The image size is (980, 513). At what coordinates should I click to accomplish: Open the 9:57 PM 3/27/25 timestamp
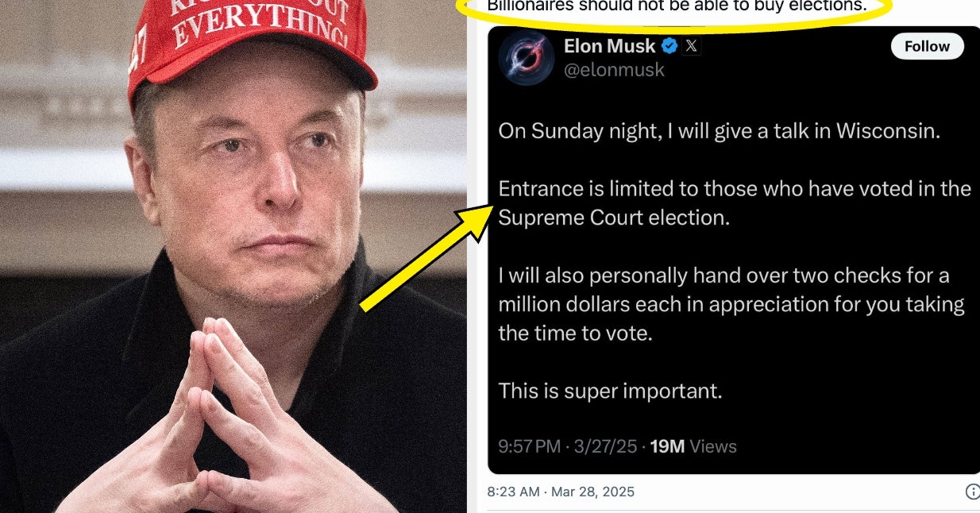click(568, 446)
